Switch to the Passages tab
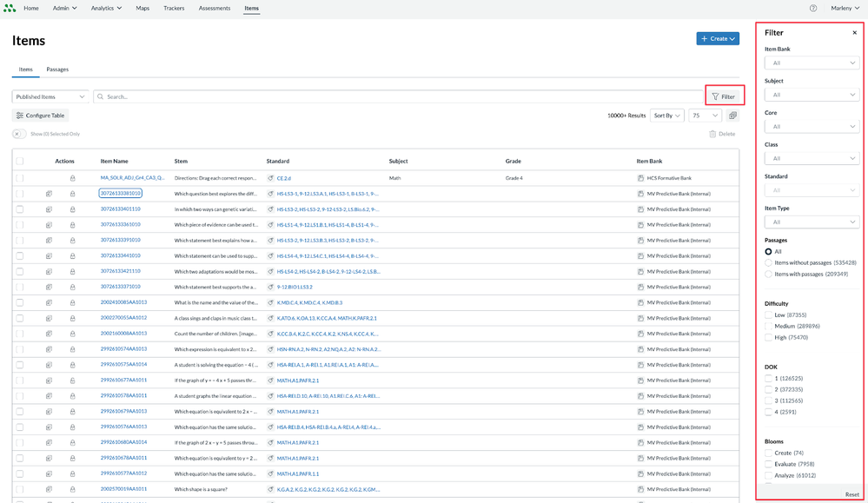 [x=57, y=69]
